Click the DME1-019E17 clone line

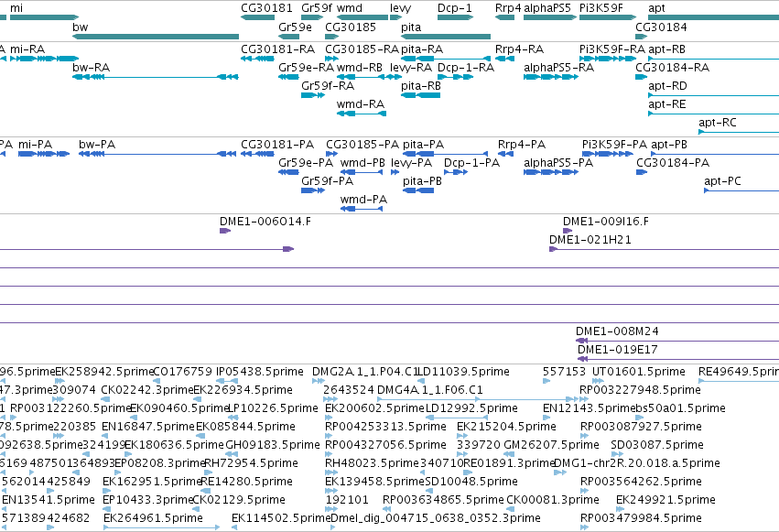(678, 359)
